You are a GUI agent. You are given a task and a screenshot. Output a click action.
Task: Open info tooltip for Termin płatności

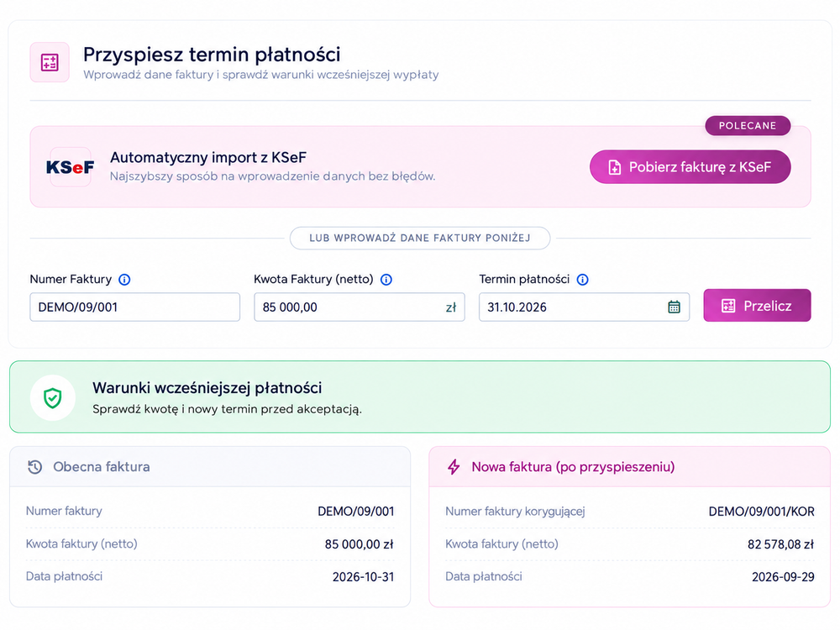(x=582, y=280)
